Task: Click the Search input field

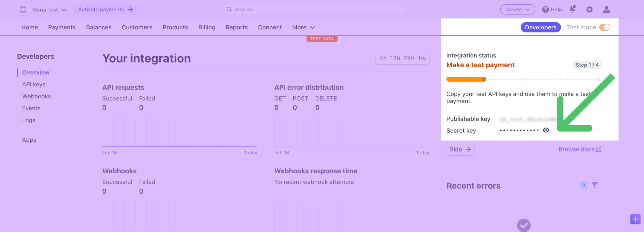Action: pyautogui.click(x=313, y=10)
